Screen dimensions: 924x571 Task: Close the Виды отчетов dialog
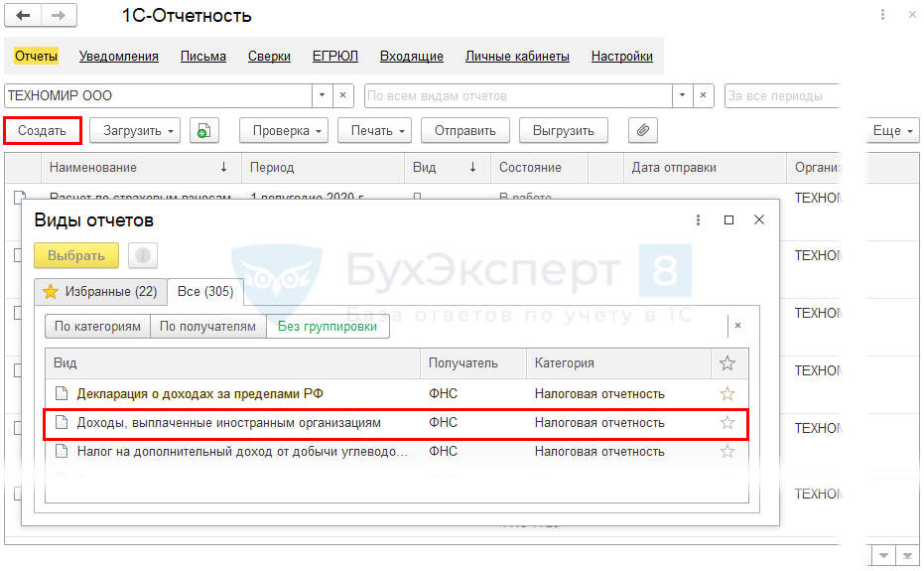759,219
